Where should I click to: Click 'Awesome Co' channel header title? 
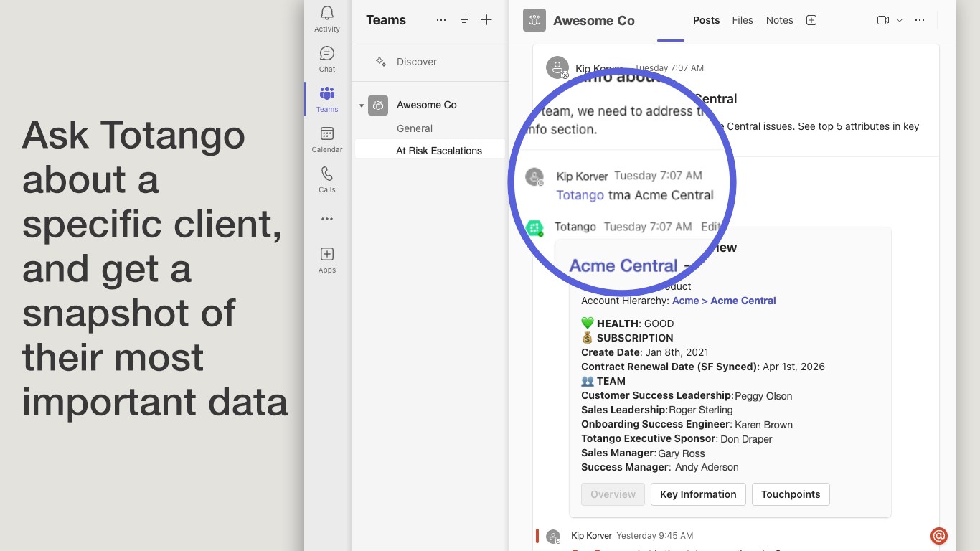click(594, 21)
